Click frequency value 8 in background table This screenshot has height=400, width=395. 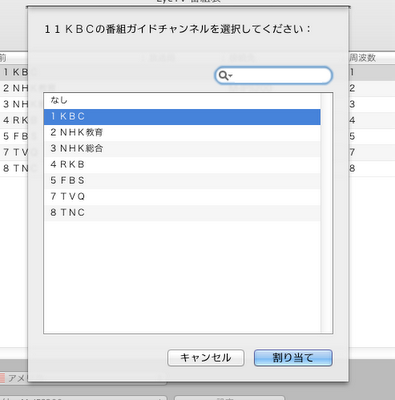pyautogui.click(x=352, y=168)
